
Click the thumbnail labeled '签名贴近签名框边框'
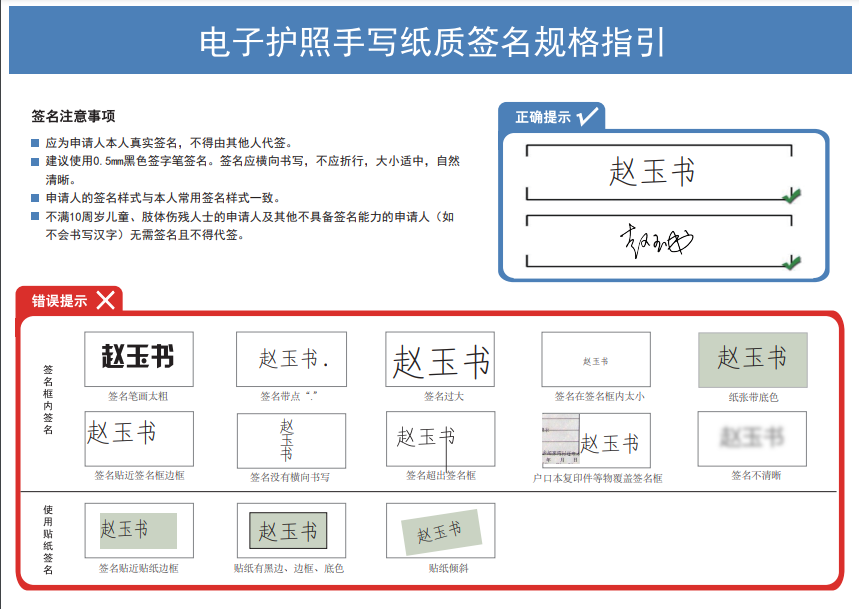pos(139,439)
